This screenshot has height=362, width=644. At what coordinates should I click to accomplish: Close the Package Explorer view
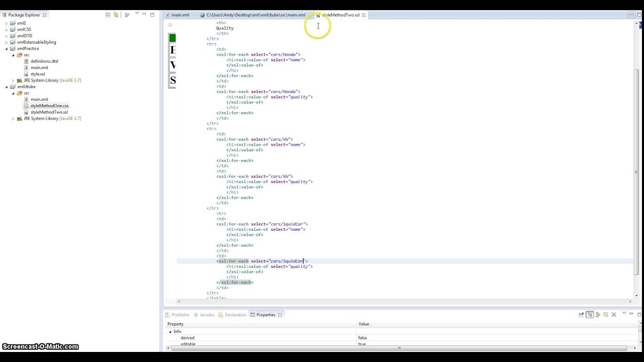coord(44,15)
